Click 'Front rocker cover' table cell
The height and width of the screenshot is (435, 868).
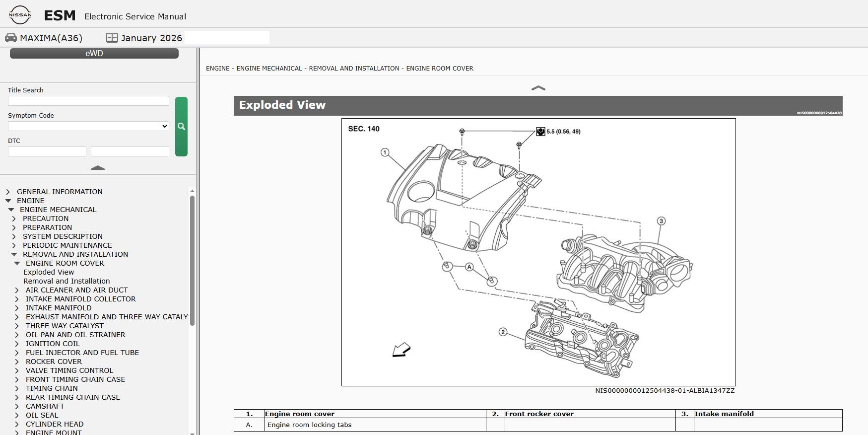coord(590,414)
